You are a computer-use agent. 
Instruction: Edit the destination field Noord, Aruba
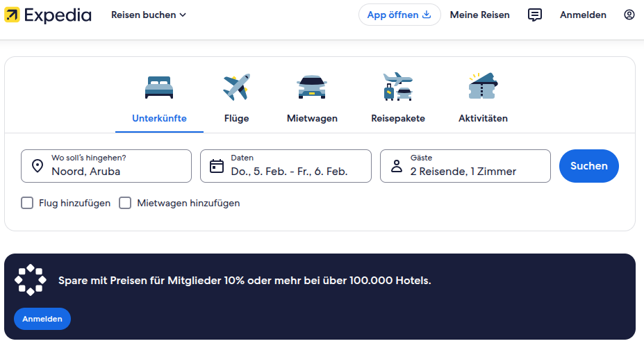coord(106,166)
